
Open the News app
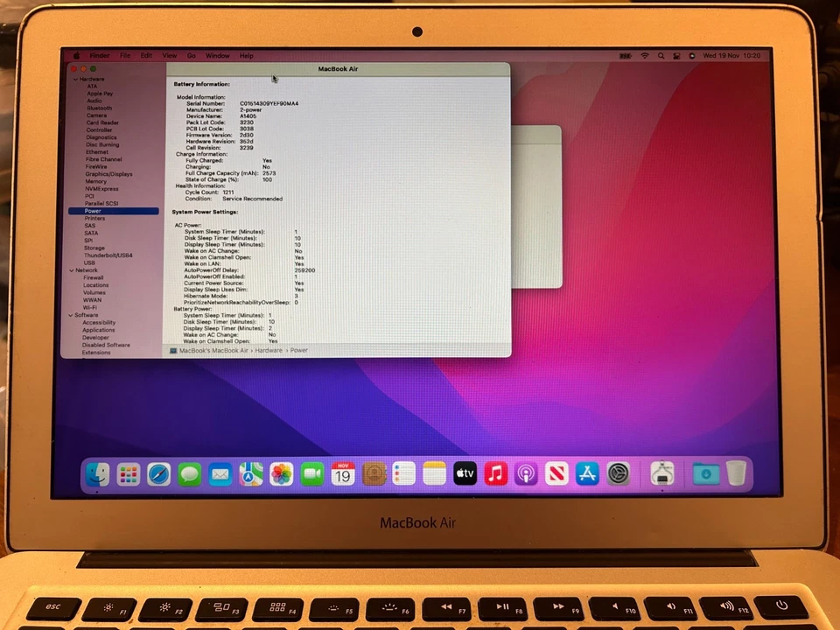557,473
